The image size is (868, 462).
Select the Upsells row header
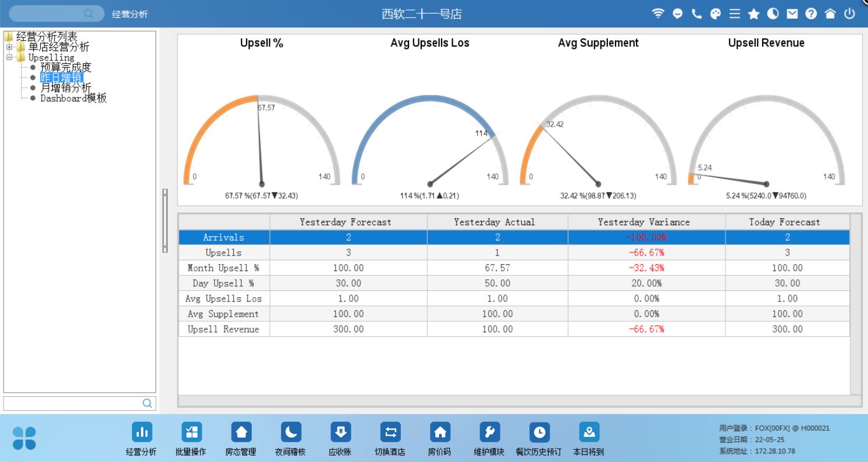coord(224,253)
